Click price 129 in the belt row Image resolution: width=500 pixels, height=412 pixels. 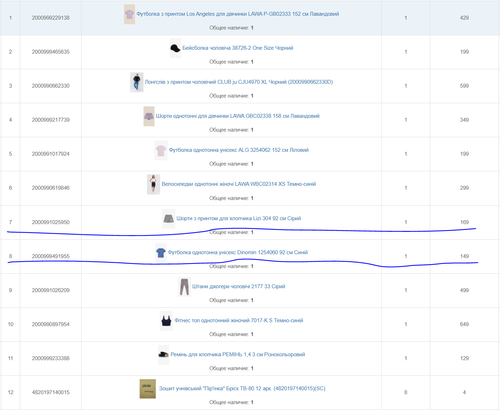click(464, 358)
